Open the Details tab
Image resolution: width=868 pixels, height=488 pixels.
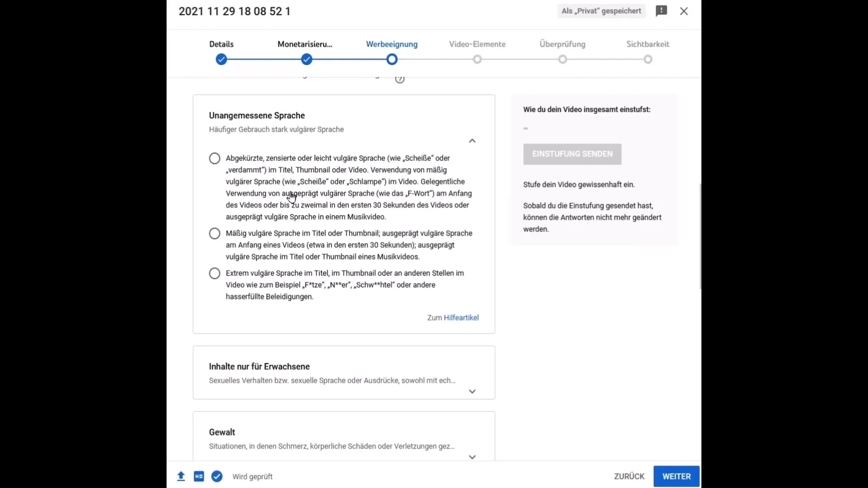[221, 44]
